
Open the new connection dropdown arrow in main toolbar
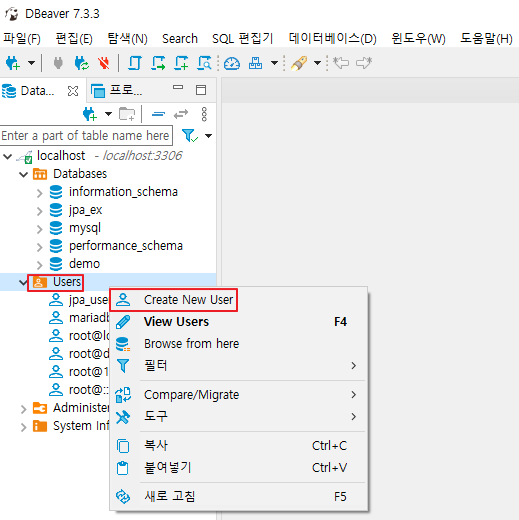click(x=31, y=63)
